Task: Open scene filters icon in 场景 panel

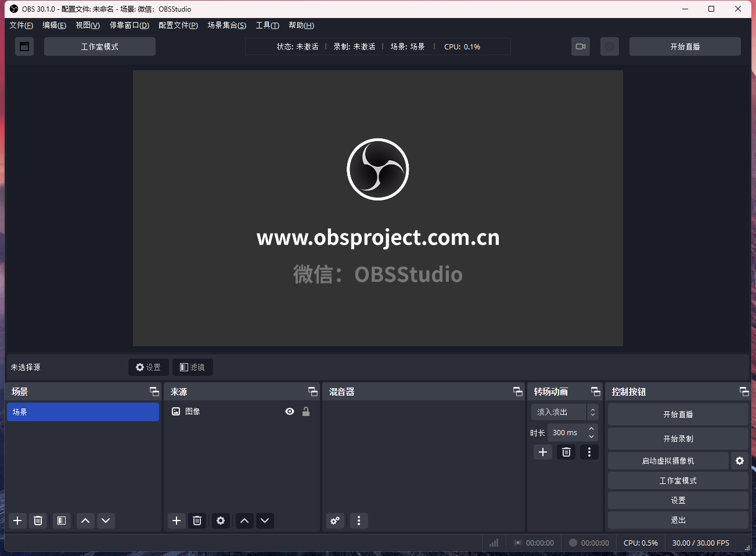Action: tap(62, 521)
